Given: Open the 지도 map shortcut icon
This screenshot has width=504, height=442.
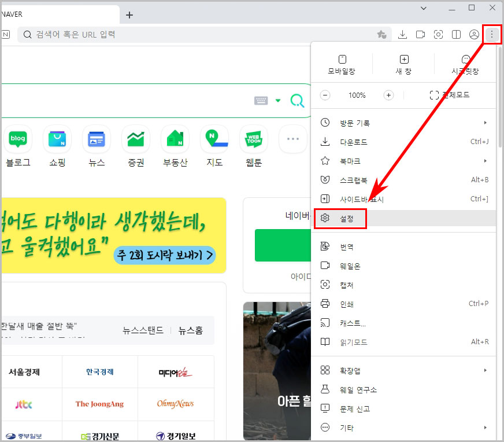Looking at the screenshot, I should 214,139.
